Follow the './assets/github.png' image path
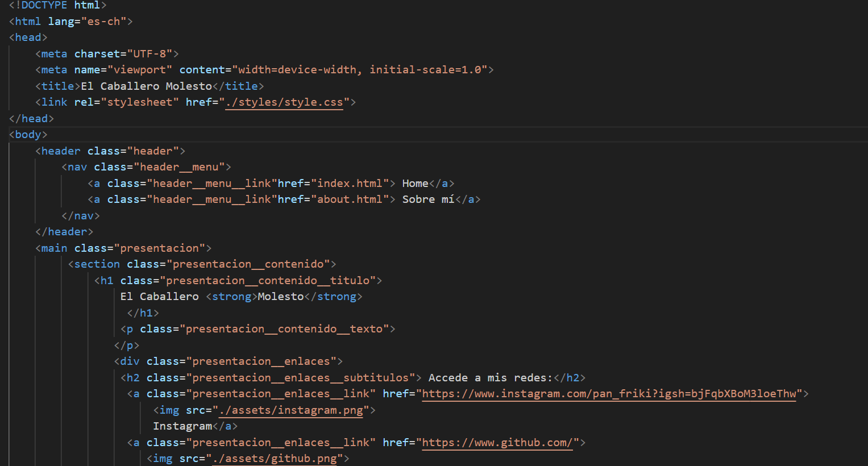 point(275,459)
